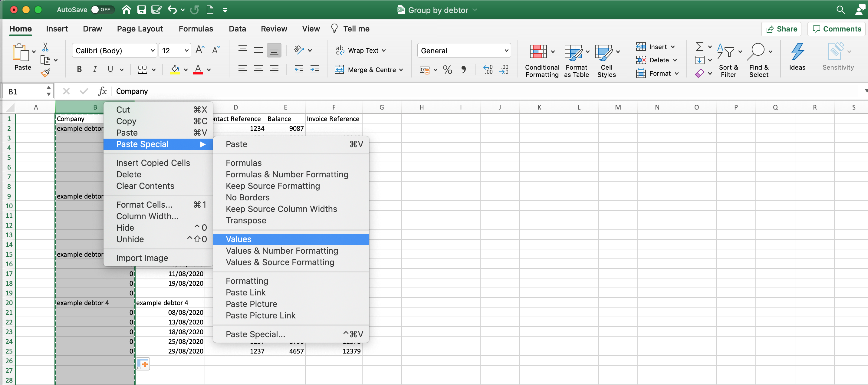868x385 pixels.
Task: Increase font size with large A icon
Action: click(199, 50)
